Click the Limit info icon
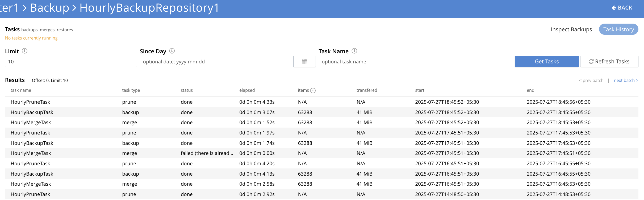Viewport: 644px width, 200px height. (24, 51)
